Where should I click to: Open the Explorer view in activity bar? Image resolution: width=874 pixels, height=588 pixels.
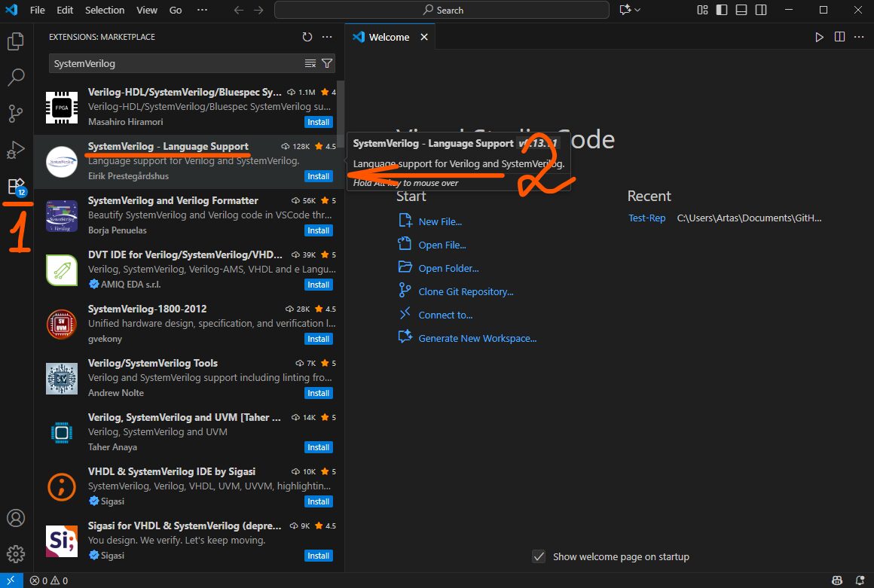tap(16, 41)
